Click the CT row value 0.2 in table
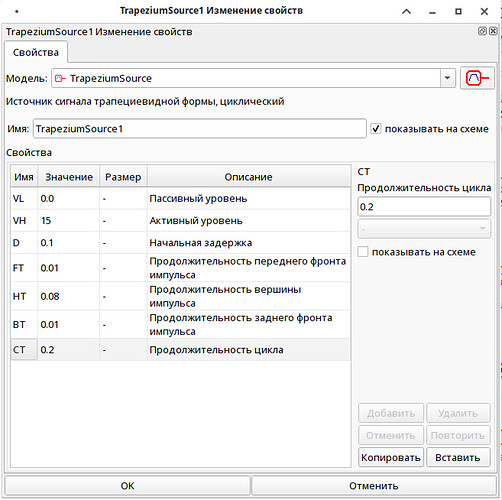Screen dimensions: 502x500 coord(68,350)
